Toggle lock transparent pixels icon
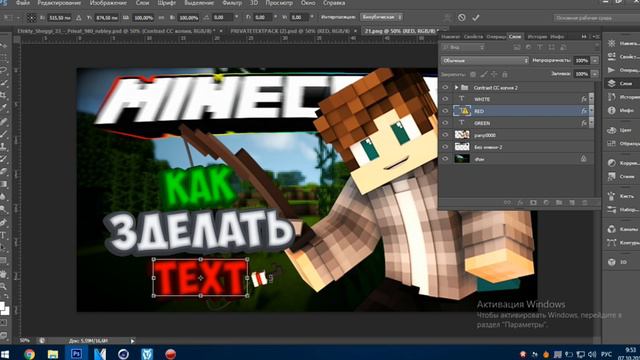The image size is (640, 360). pyautogui.click(x=473, y=74)
